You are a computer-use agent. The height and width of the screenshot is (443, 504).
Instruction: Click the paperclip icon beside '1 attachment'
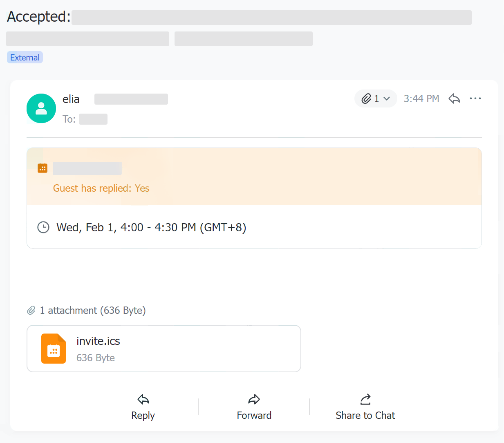[31, 310]
